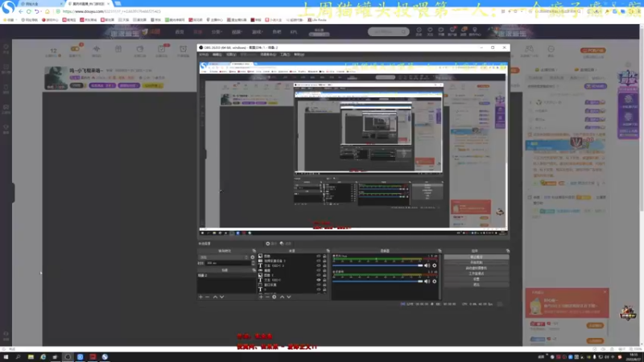
Task: Pop out the Audio Mixer dock with its header icon
Action: point(440,250)
